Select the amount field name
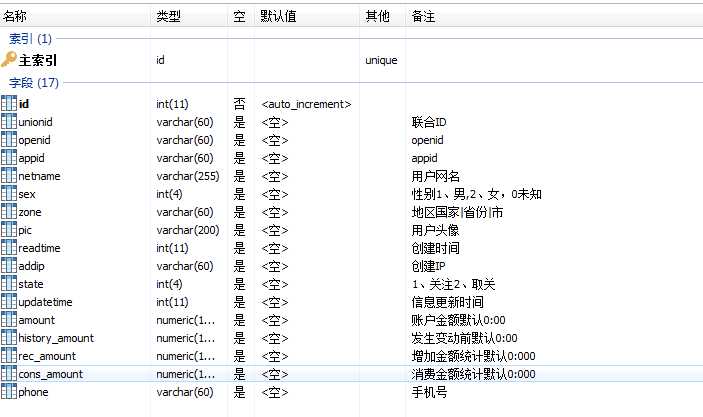 37,320
